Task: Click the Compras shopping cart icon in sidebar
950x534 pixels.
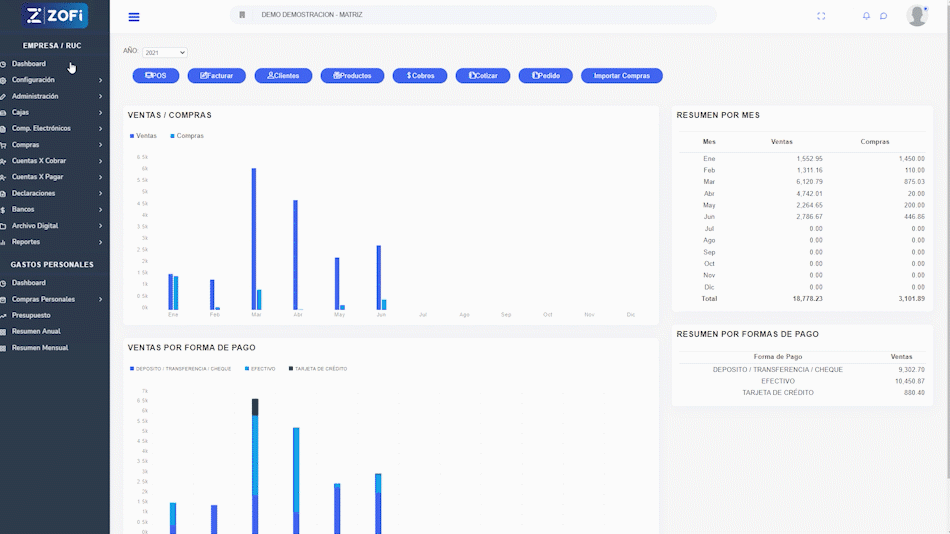Action: (4, 145)
